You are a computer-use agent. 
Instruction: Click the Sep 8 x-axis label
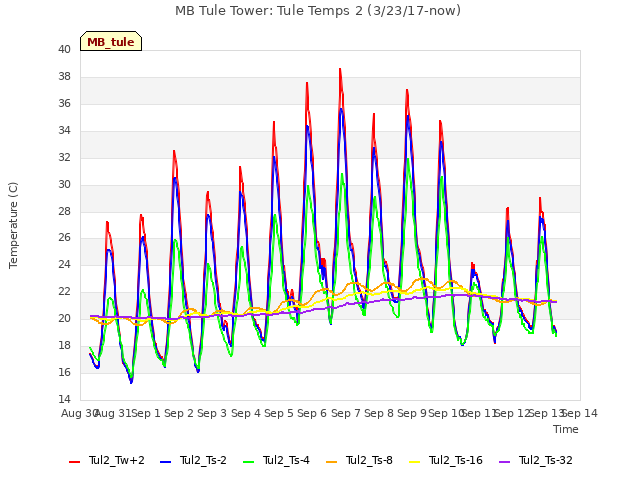point(379,413)
